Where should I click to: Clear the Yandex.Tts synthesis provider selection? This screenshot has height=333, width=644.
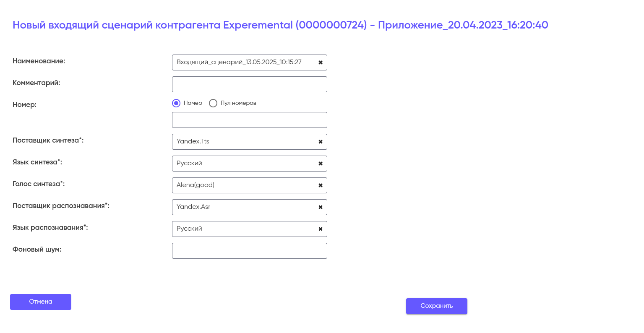(321, 142)
